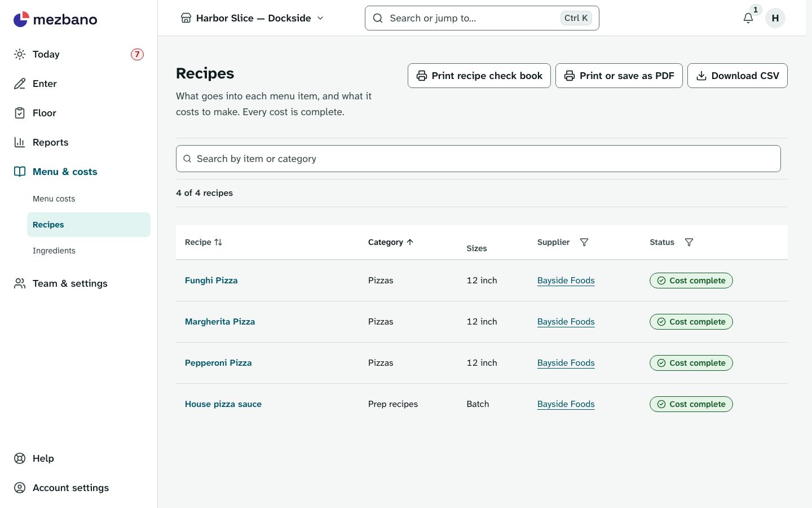Screen dimensions: 812x508
Task: Click Cost complete badge for Margherita Pizza
Action: [x=691, y=322]
